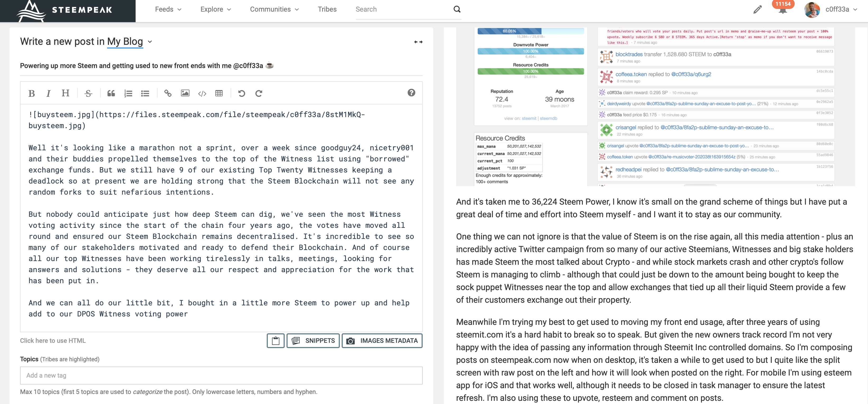Image resolution: width=868 pixels, height=404 pixels.
Task: Insert an image via toolbar
Action: coord(185,93)
